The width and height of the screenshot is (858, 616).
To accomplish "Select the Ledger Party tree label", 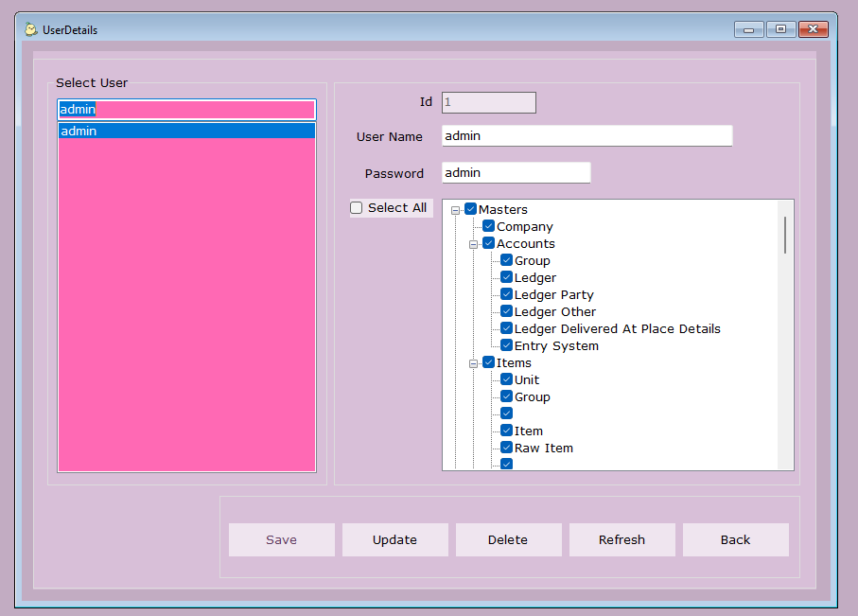I will pos(553,294).
